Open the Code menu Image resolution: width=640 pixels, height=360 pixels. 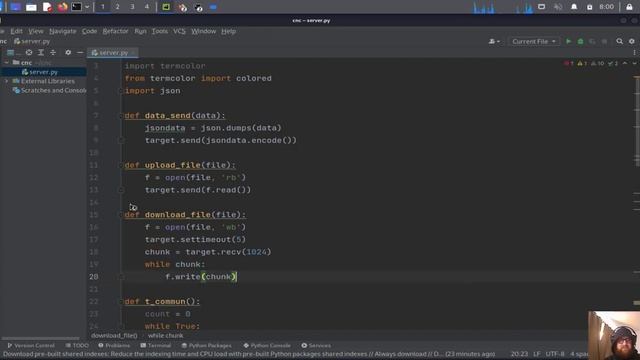pyautogui.click(x=89, y=31)
